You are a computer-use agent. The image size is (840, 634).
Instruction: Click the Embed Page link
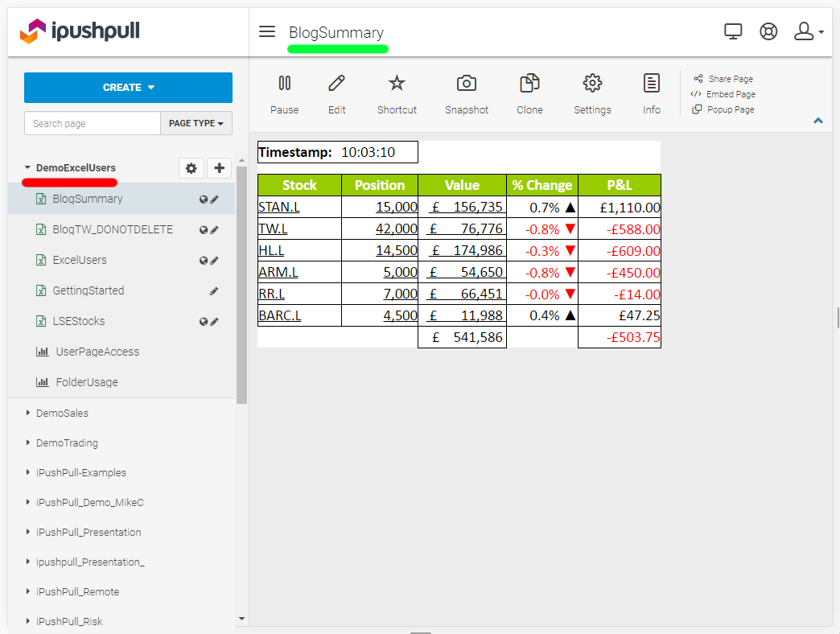[730, 94]
